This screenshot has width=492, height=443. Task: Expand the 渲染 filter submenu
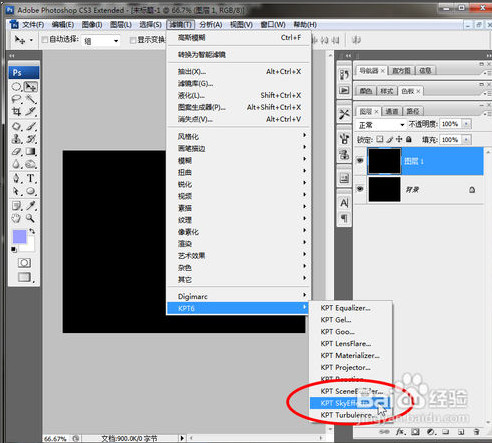(239, 243)
